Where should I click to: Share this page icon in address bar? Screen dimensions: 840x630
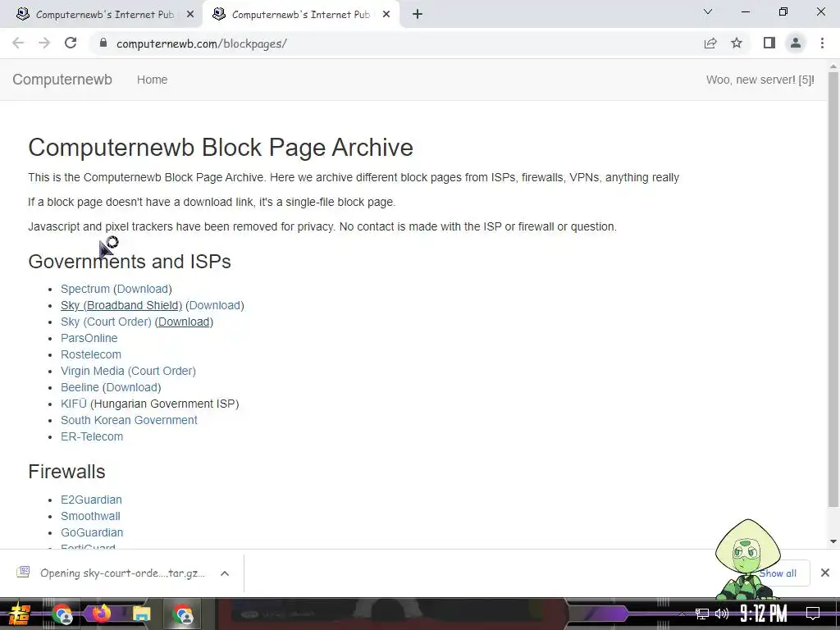710,43
